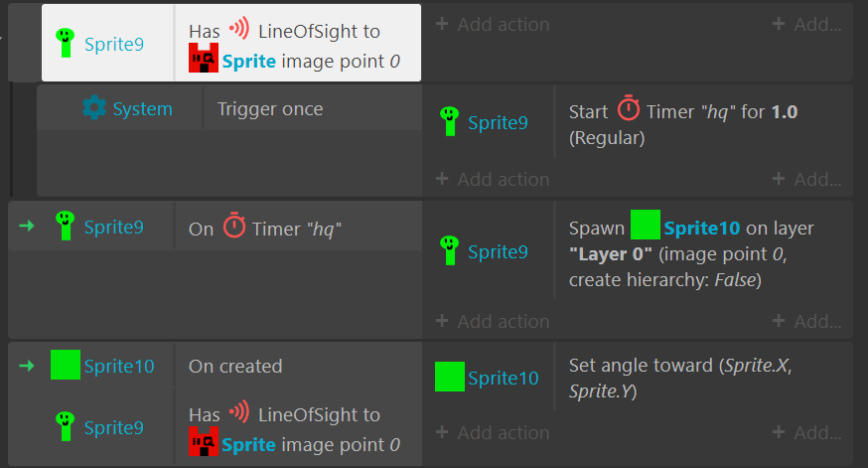868x468 pixels.
Task: Click Add action under the Start Timer action
Action: point(493,180)
